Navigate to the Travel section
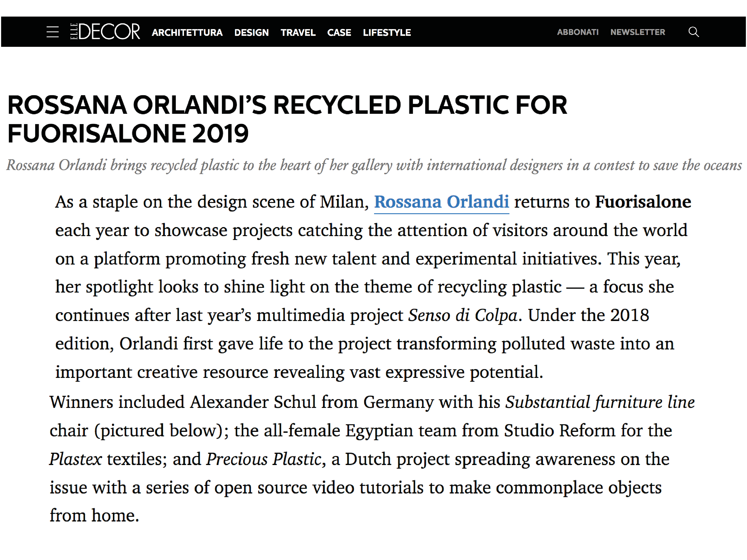Viewport: 747px width, 560px height. coord(298,32)
